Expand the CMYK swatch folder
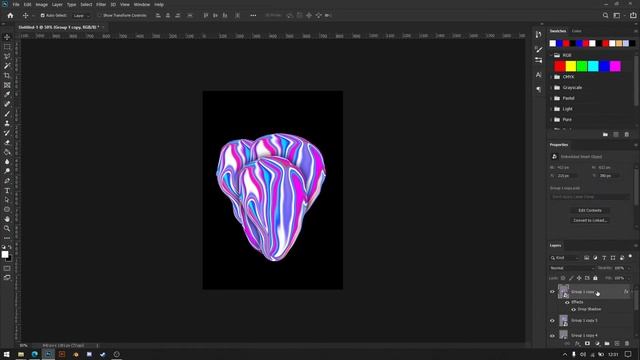 (x=551, y=77)
